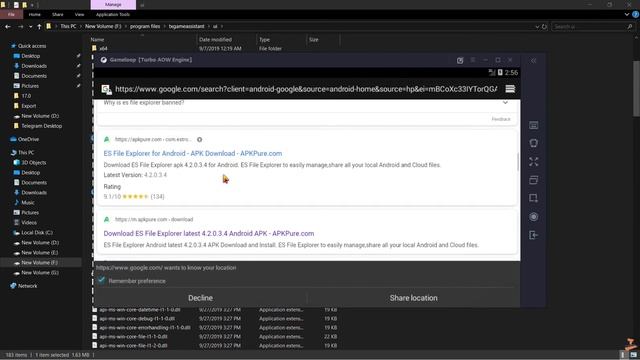
Task: Switch to the View ribbon tab
Action: tap(79, 14)
